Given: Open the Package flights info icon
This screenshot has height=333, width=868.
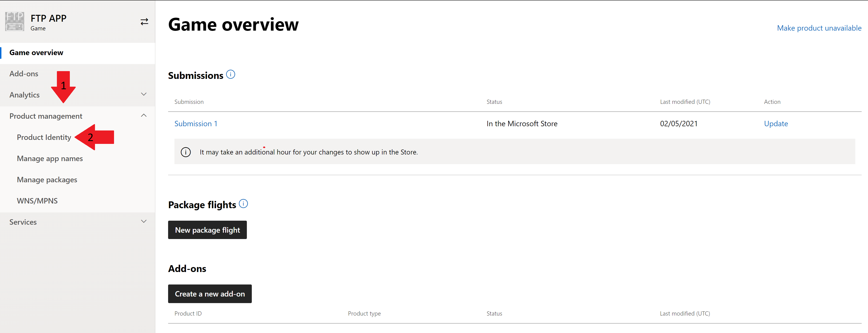Looking at the screenshot, I should coord(243,204).
